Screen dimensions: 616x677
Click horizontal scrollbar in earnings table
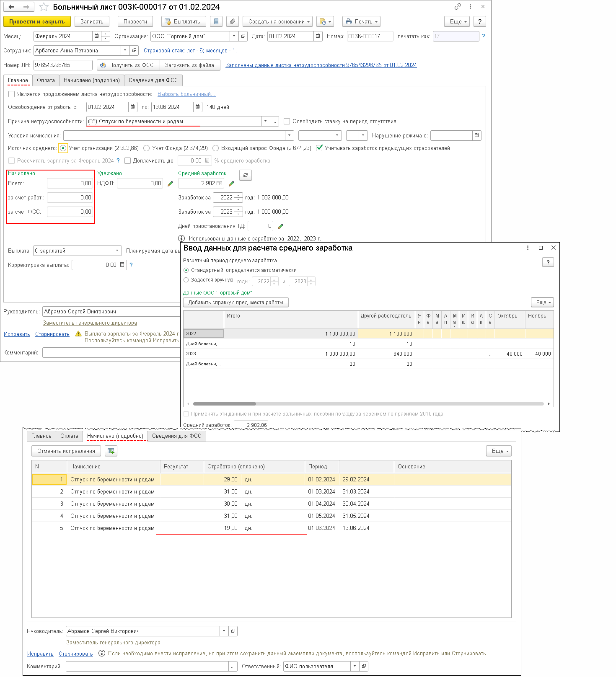click(224, 404)
